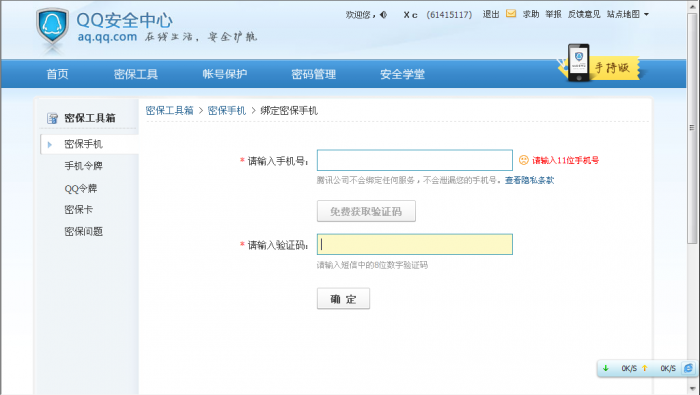Click the aq.qq.com site address text

click(107, 37)
